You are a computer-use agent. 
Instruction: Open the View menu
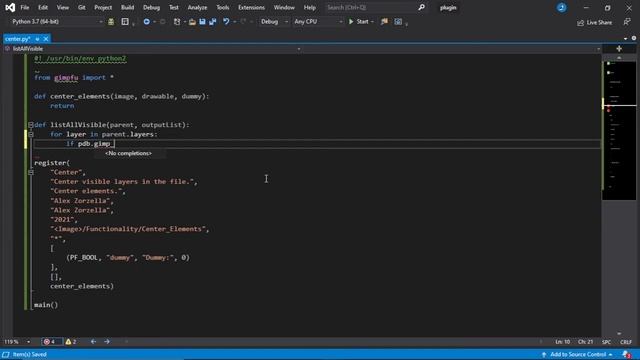click(62, 7)
